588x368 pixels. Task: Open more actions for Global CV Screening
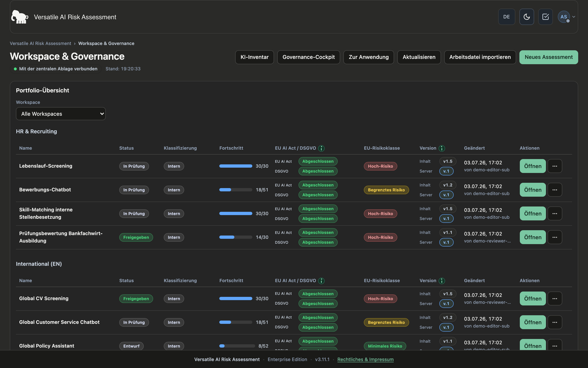(x=555, y=298)
